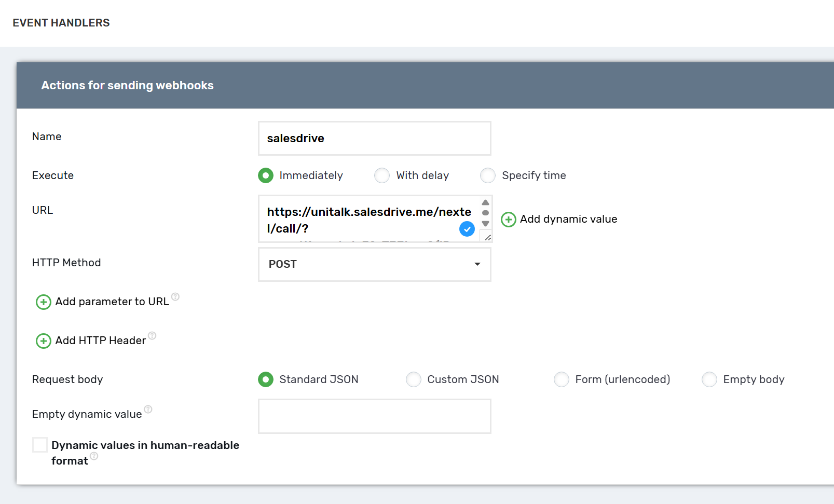The width and height of the screenshot is (834, 504).
Task: Click the plus icon for Add dynamic value
Action: click(x=508, y=220)
